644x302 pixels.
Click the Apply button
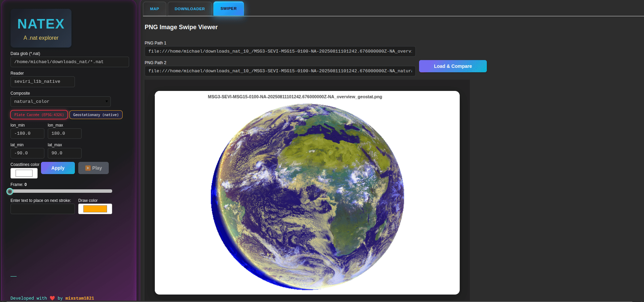click(x=58, y=168)
